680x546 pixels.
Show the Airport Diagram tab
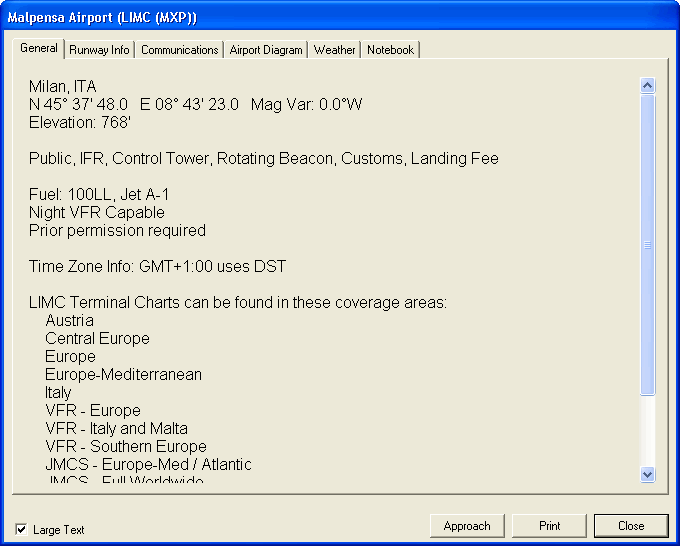click(x=266, y=50)
